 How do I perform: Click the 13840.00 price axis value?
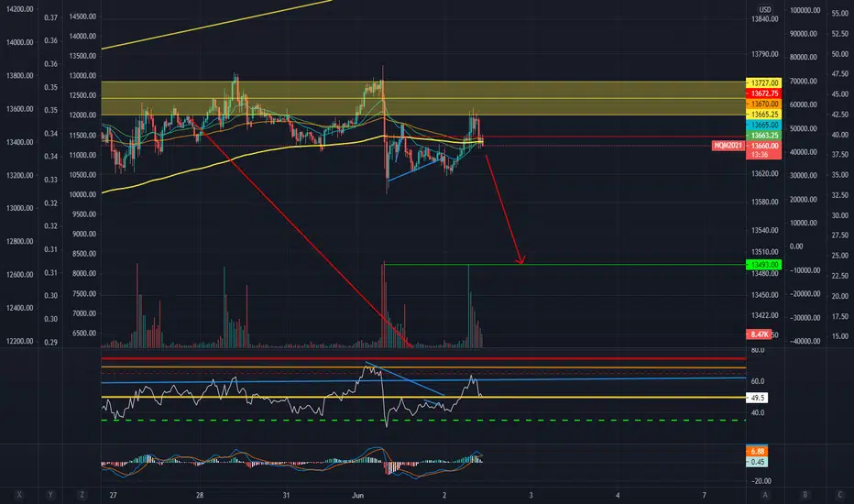(x=765, y=19)
